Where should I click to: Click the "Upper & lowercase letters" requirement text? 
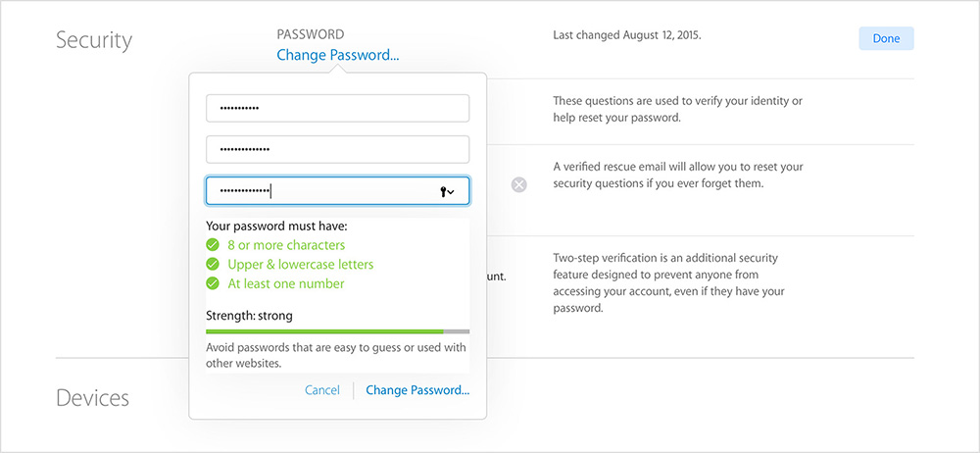click(x=300, y=265)
